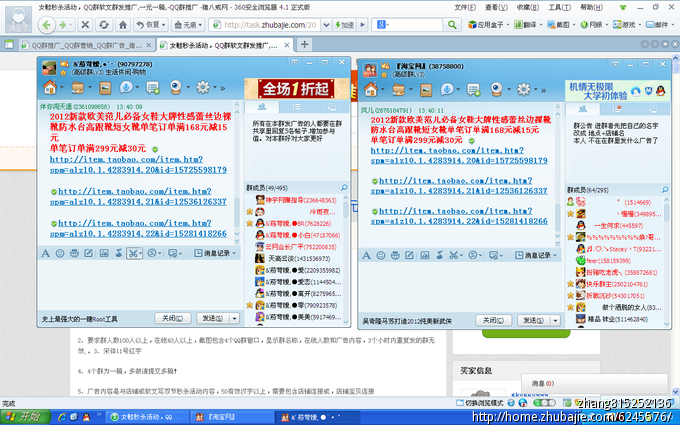
Task: Click member list scrollbar in 淘宝网 window
Action: click(667, 260)
